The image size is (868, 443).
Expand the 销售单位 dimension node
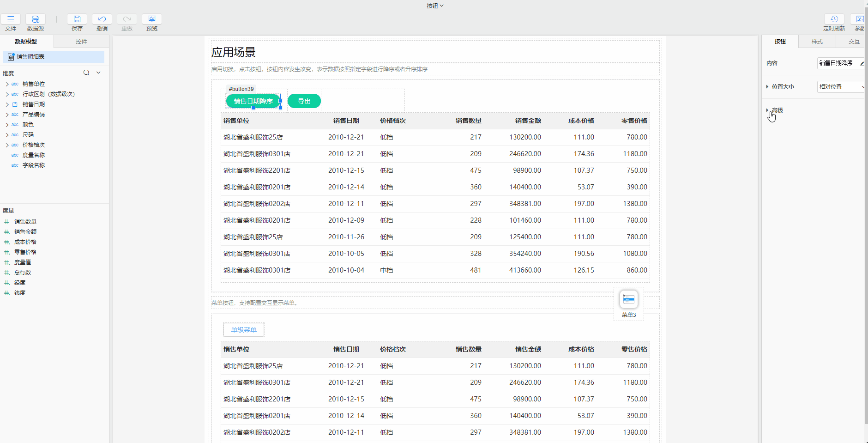[6, 84]
